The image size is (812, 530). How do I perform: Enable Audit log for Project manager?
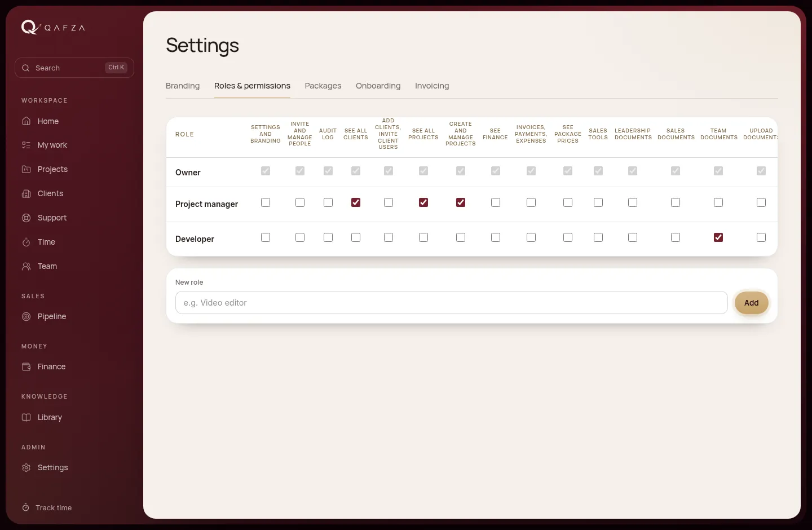coord(328,202)
